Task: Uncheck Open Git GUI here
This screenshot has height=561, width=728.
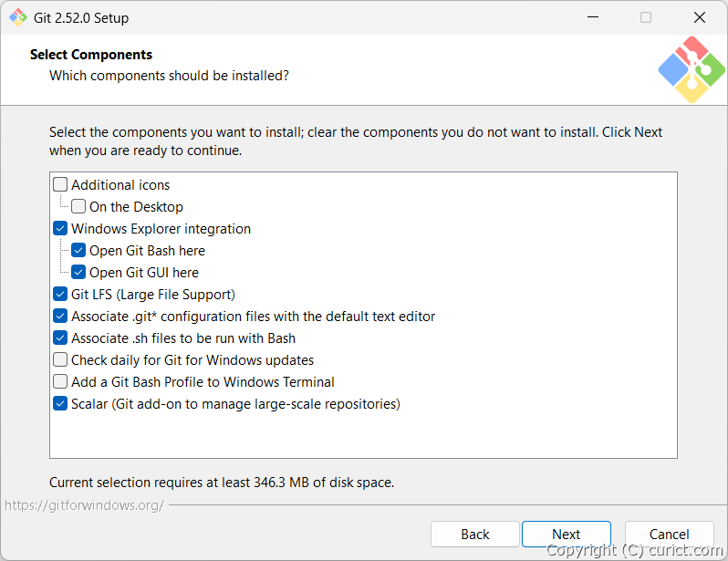Action: point(78,273)
